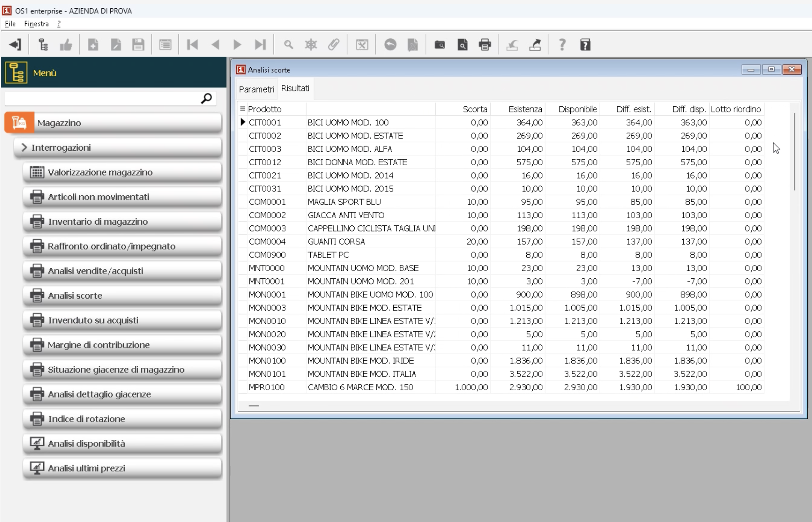
Task: Click the menu tree toolbar icon
Action: (43, 45)
